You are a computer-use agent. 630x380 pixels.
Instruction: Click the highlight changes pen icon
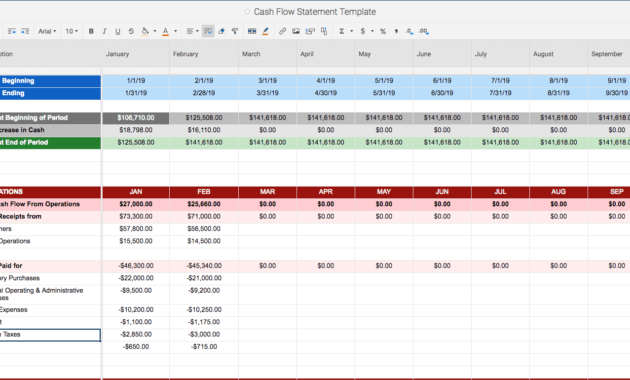[265, 31]
